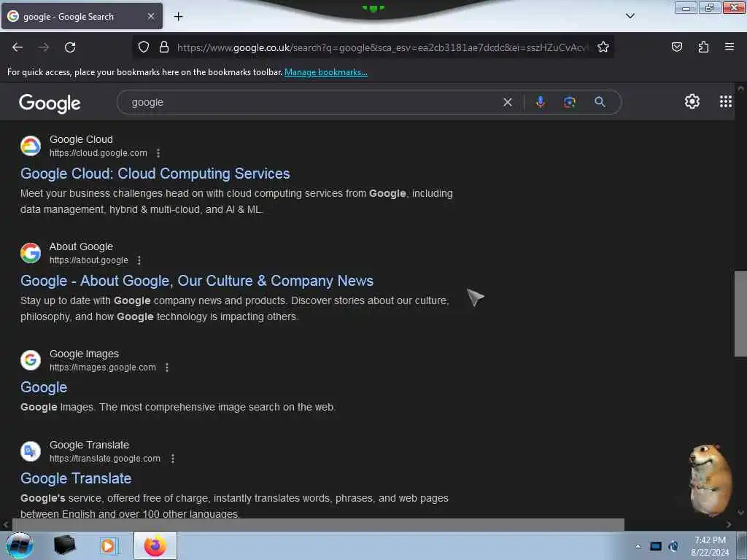
Task: Click the https://images.google.com URL text
Action: pos(102,367)
